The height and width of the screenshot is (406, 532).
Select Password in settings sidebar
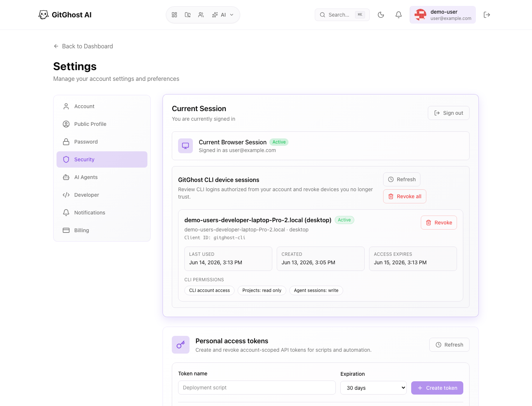click(102, 142)
